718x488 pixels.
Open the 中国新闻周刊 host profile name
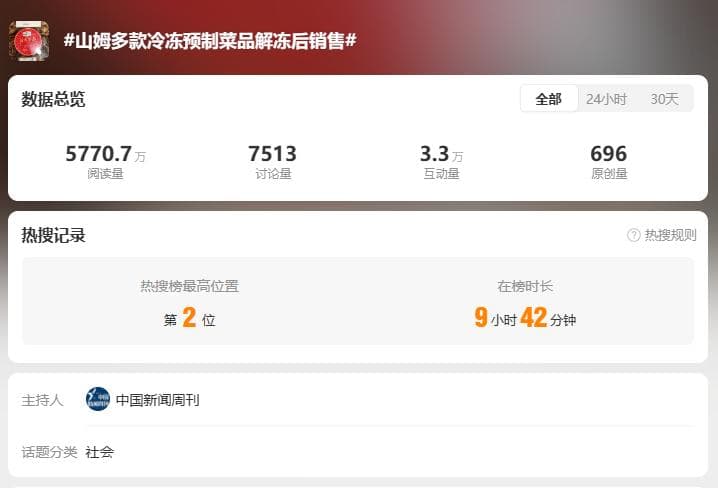pos(158,400)
